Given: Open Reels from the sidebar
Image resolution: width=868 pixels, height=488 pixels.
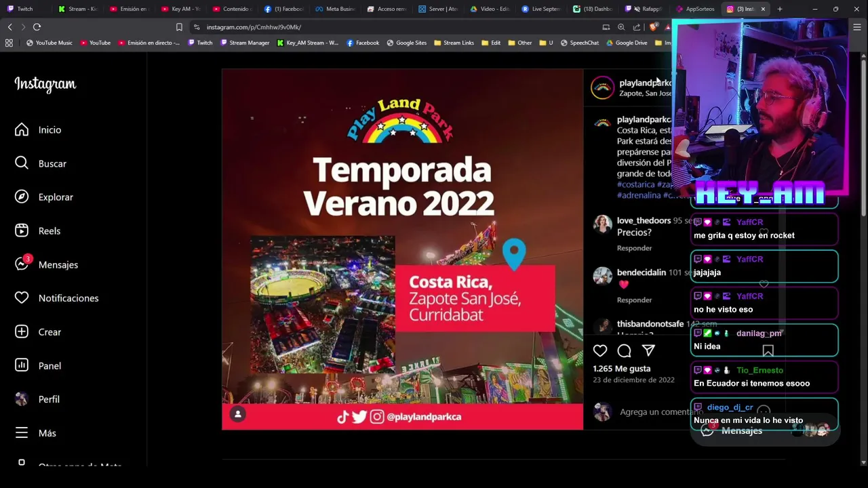Looking at the screenshot, I should [x=38, y=230].
